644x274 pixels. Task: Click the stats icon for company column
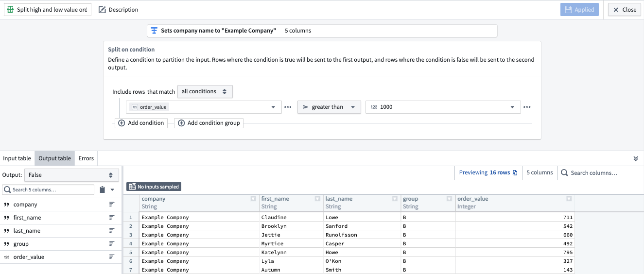tap(112, 205)
